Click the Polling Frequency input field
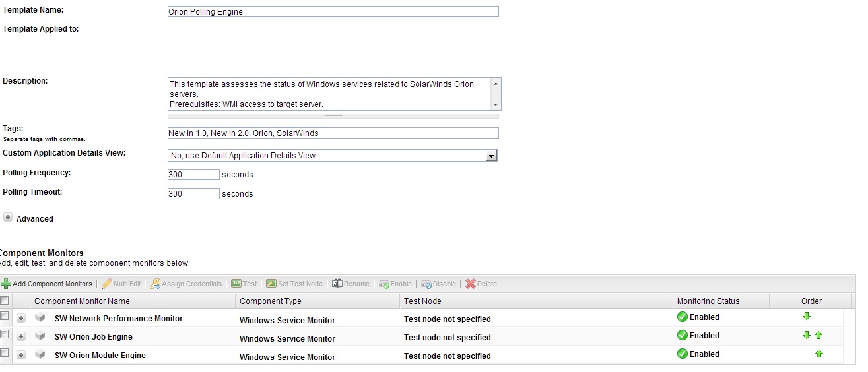868x372 pixels. click(193, 175)
